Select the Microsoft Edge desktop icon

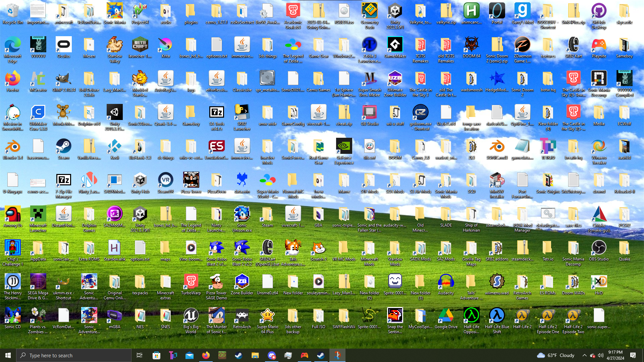click(x=13, y=50)
